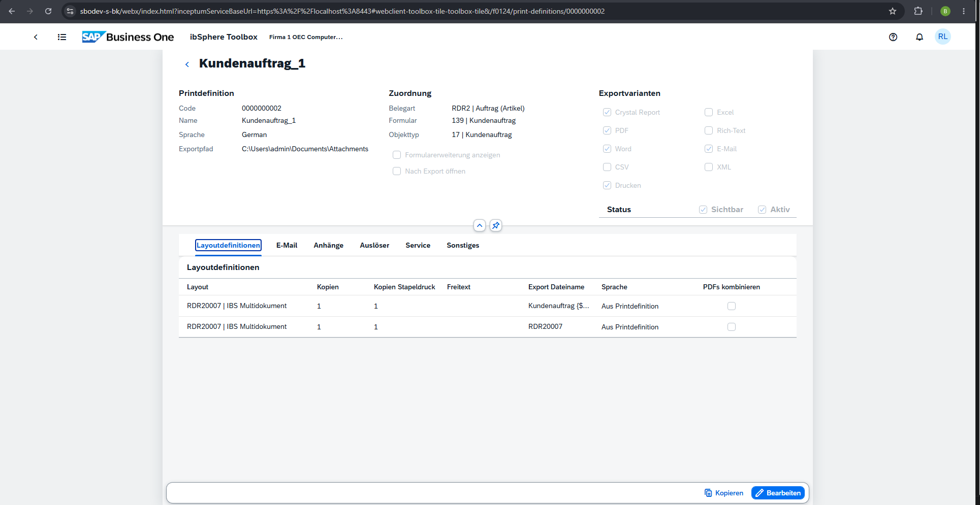Viewport: 980px width, 505px height.
Task: Bookmark this page with the star icon
Action: coord(893,11)
